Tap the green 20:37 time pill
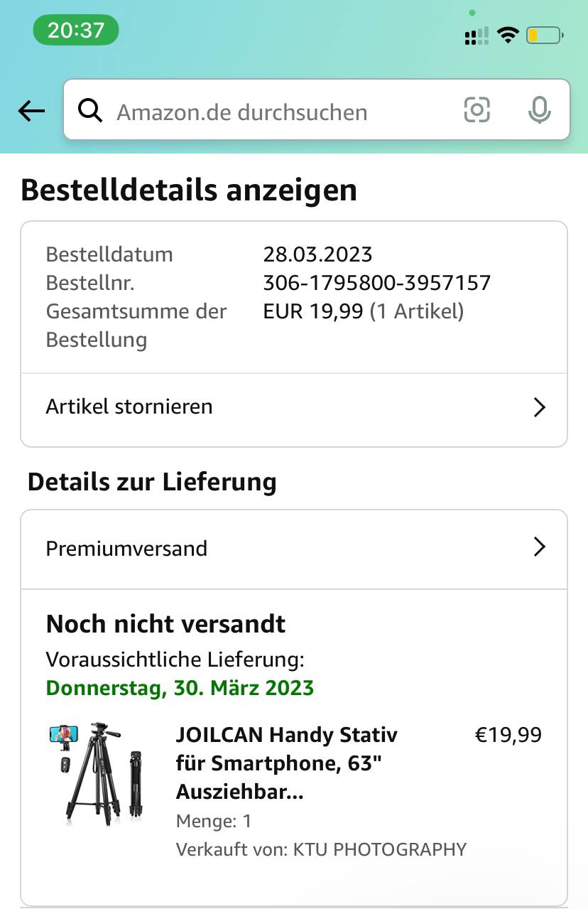This screenshot has height=909, width=588. click(x=76, y=30)
